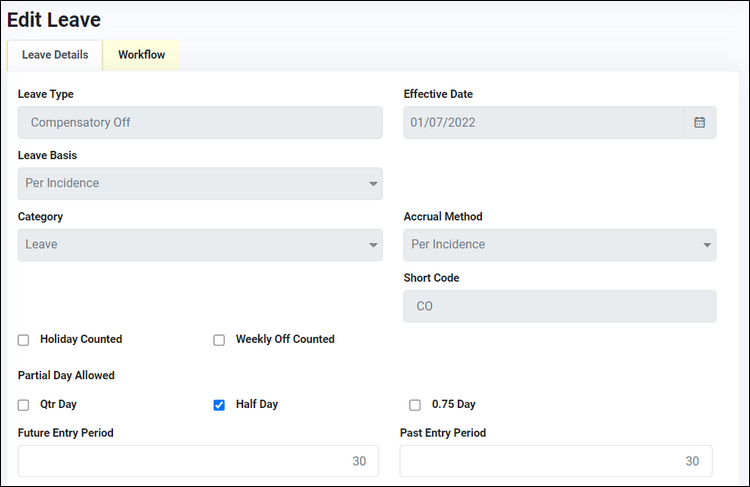The image size is (750, 487).
Task: Tick the Qtr Day checkbox
Action: 23,405
